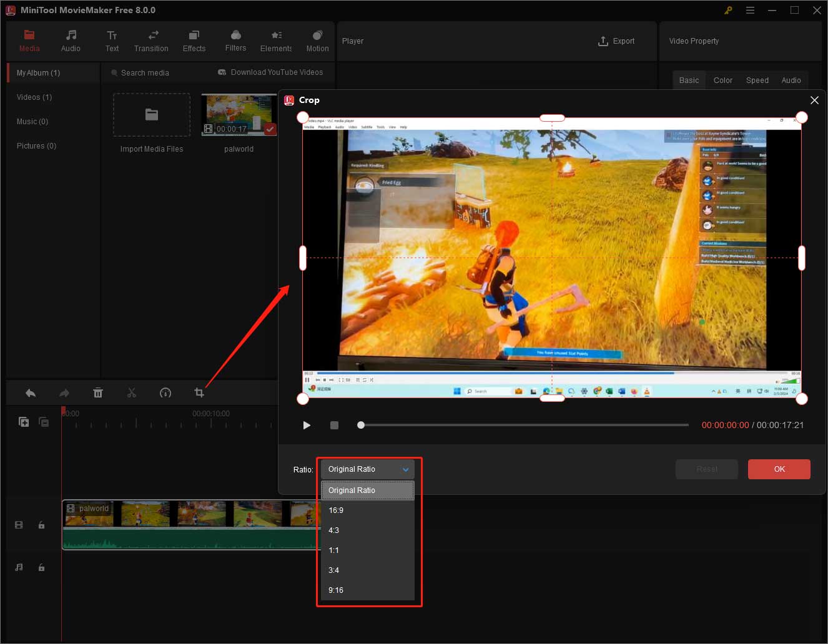The height and width of the screenshot is (644, 828).
Task: Click the undo arrow icon
Action: (x=31, y=393)
